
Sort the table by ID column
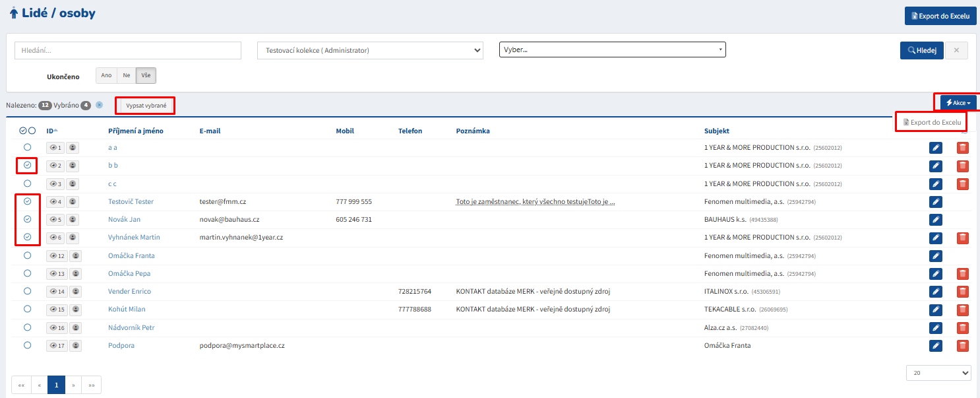point(52,131)
